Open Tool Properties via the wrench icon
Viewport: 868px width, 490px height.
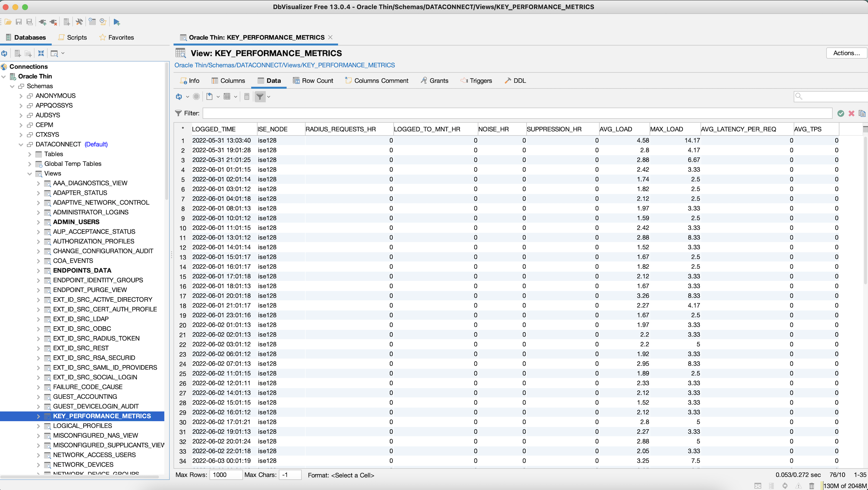point(79,21)
